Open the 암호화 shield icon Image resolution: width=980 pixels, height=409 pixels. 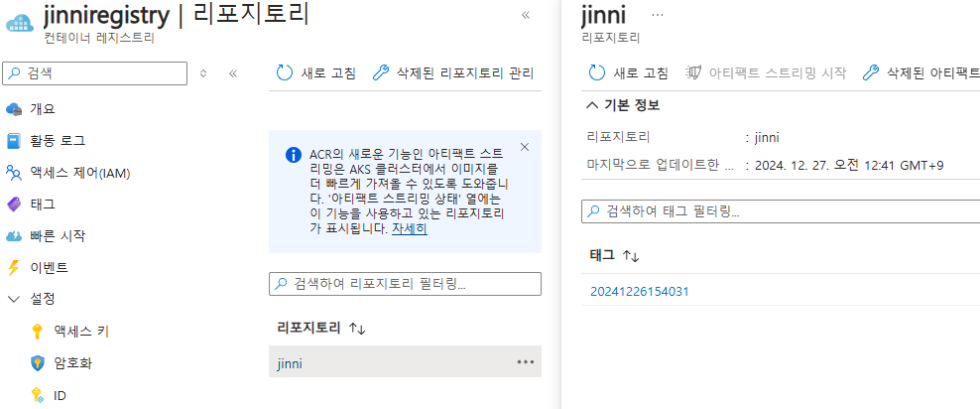38,363
